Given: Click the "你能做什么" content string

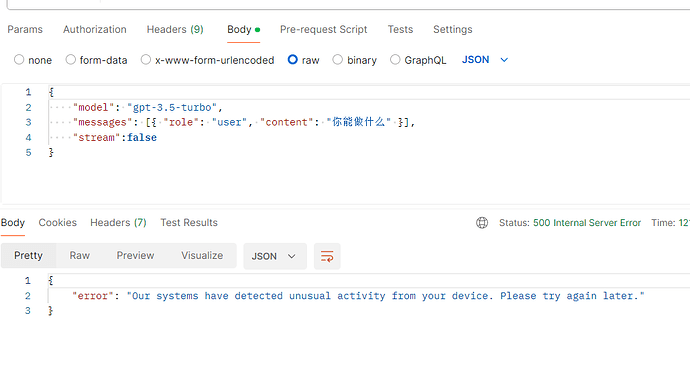Looking at the screenshot, I should point(358,122).
